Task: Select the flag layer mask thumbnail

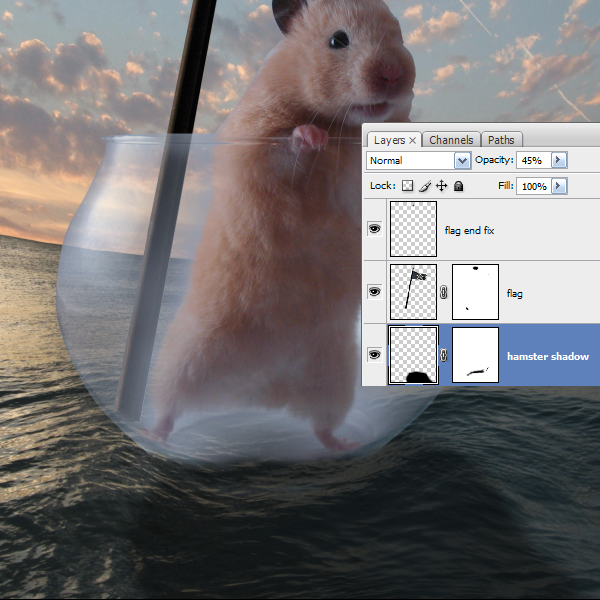Action: tap(475, 292)
